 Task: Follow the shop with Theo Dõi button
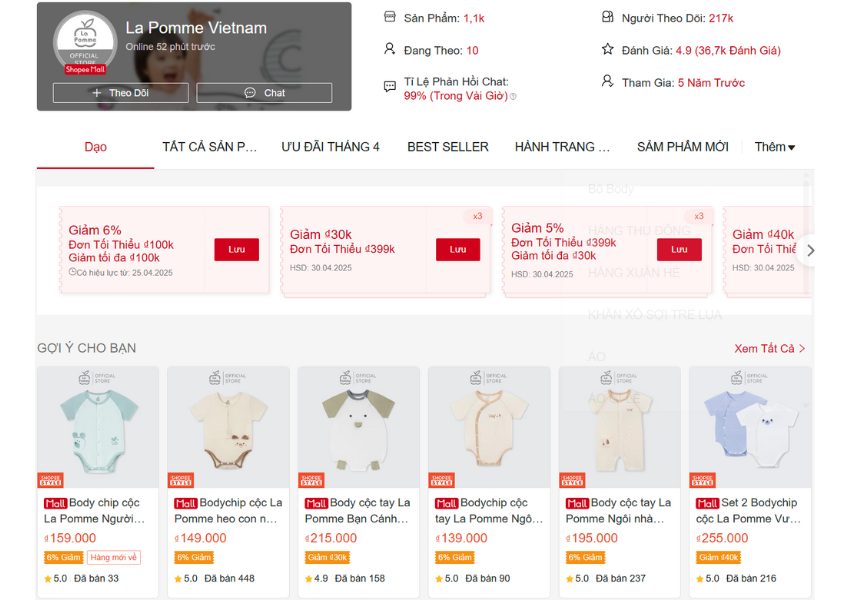[x=121, y=93]
